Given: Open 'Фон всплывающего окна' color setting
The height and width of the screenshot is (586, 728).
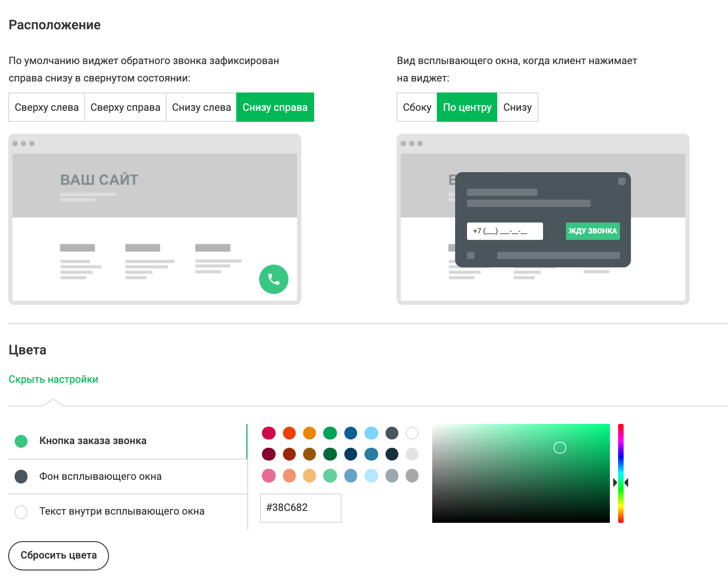Looking at the screenshot, I should pyautogui.click(x=100, y=477).
